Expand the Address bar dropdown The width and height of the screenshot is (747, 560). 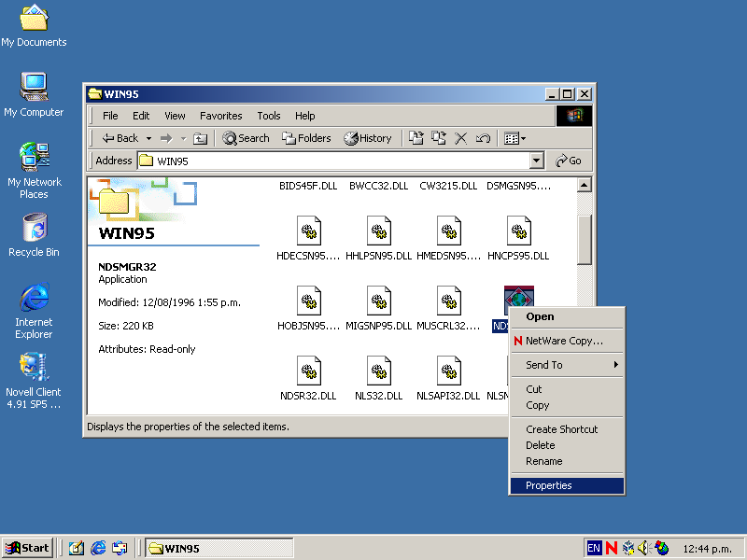[536, 161]
